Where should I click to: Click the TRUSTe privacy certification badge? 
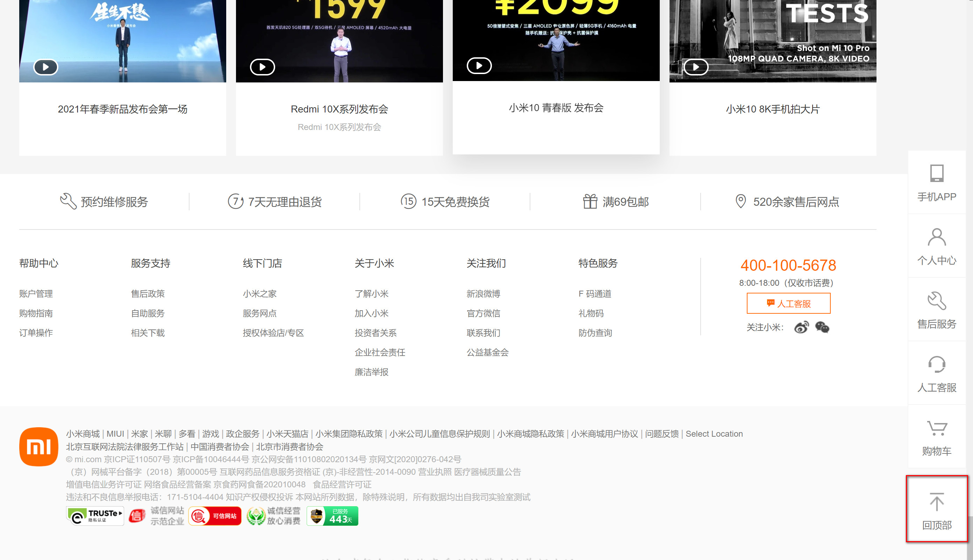coord(95,516)
